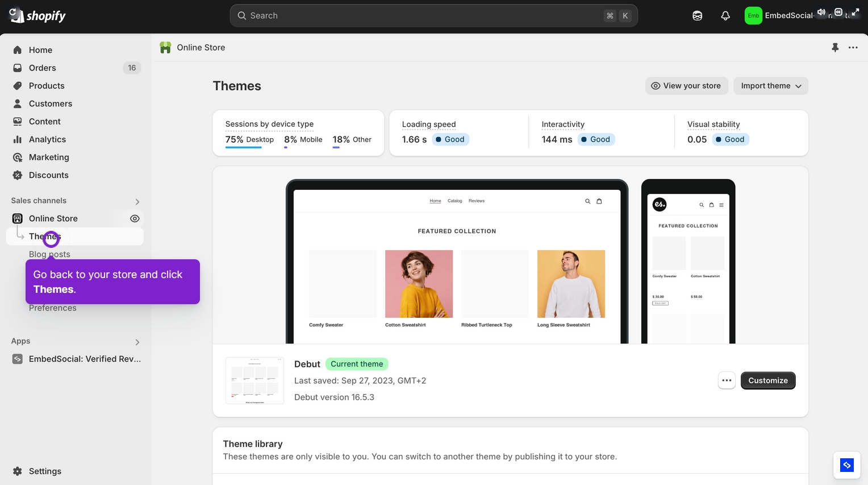868x485 pixels.
Task: Click the orders count badge 16
Action: point(132,68)
